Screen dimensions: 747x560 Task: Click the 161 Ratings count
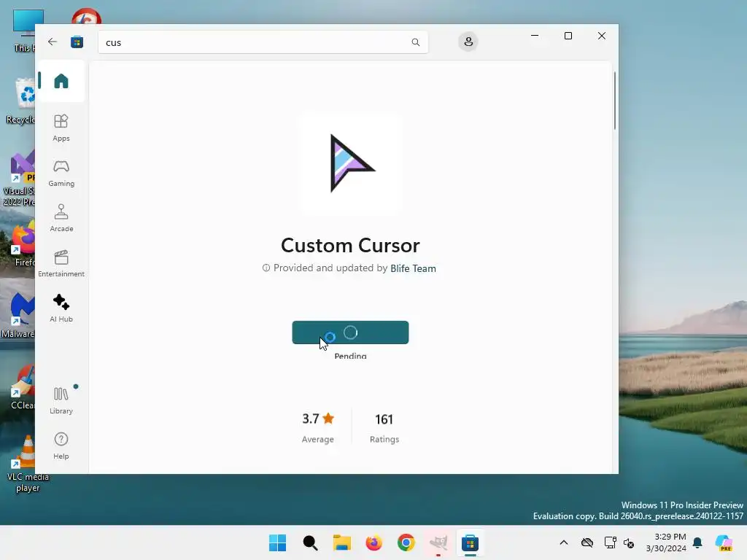click(x=384, y=427)
